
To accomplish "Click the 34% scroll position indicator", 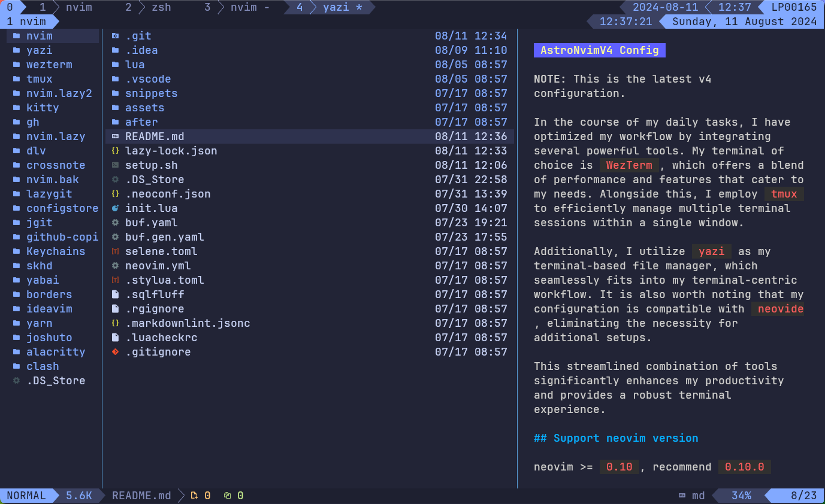I will (x=741, y=496).
